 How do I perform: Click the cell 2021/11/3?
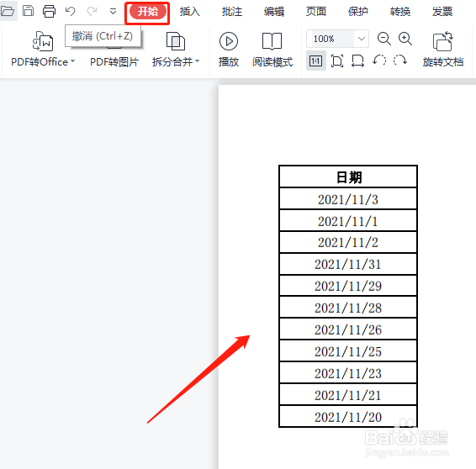pyautogui.click(x=348, y=198)
